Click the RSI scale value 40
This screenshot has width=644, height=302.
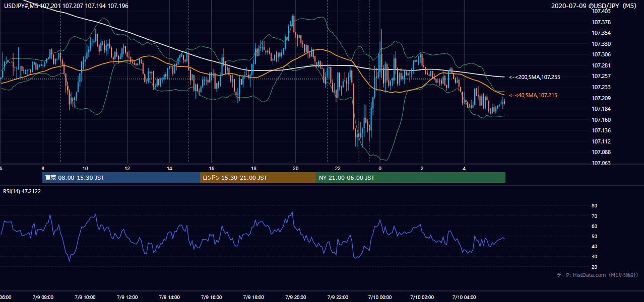[x=594, y=246]
